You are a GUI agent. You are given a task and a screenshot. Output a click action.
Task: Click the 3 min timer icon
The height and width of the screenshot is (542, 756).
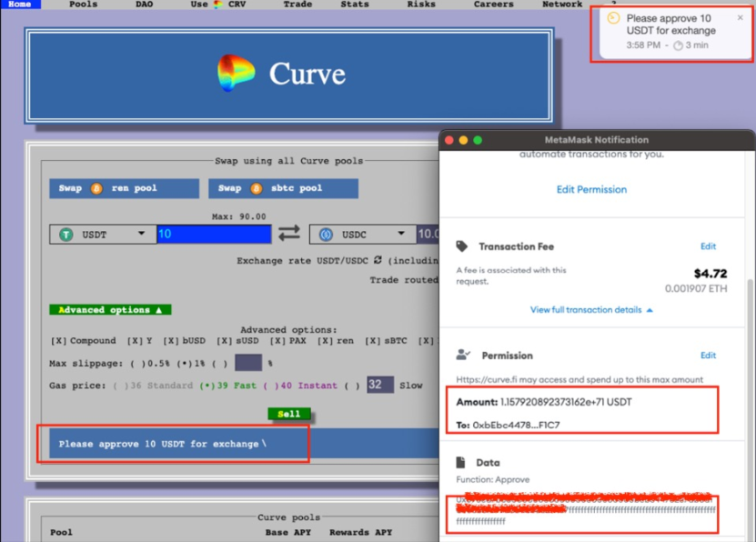coord(678,45)
